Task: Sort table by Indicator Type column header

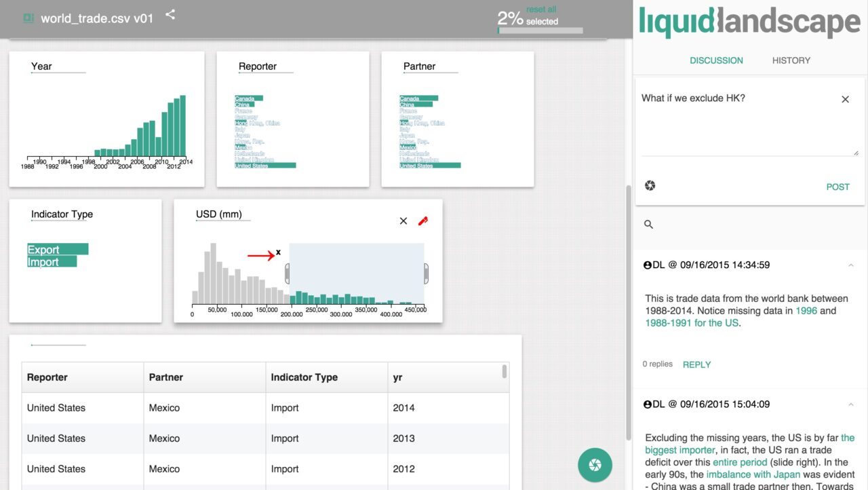Action: click(326, 377)
